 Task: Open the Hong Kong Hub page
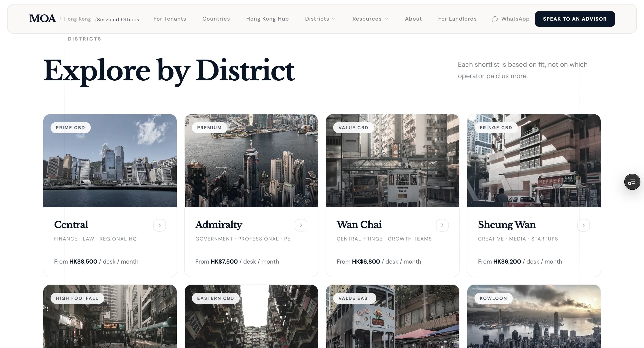(267, 19)
